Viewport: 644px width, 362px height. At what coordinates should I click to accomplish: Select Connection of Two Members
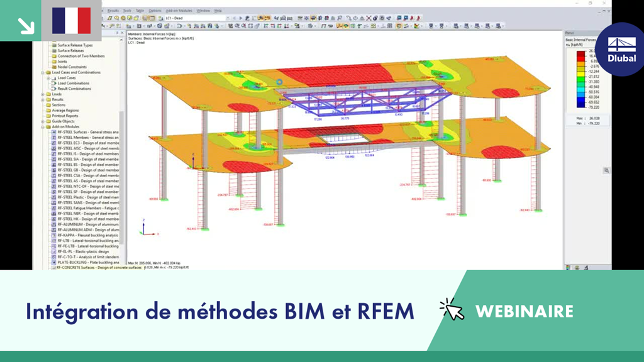81,56
